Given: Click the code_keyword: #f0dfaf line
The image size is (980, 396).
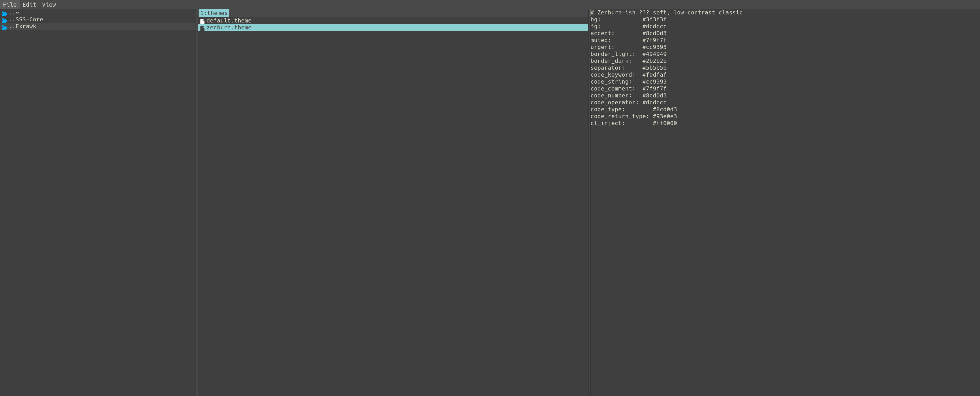Looking at the screenshot, I should click(x=628, y=74).
